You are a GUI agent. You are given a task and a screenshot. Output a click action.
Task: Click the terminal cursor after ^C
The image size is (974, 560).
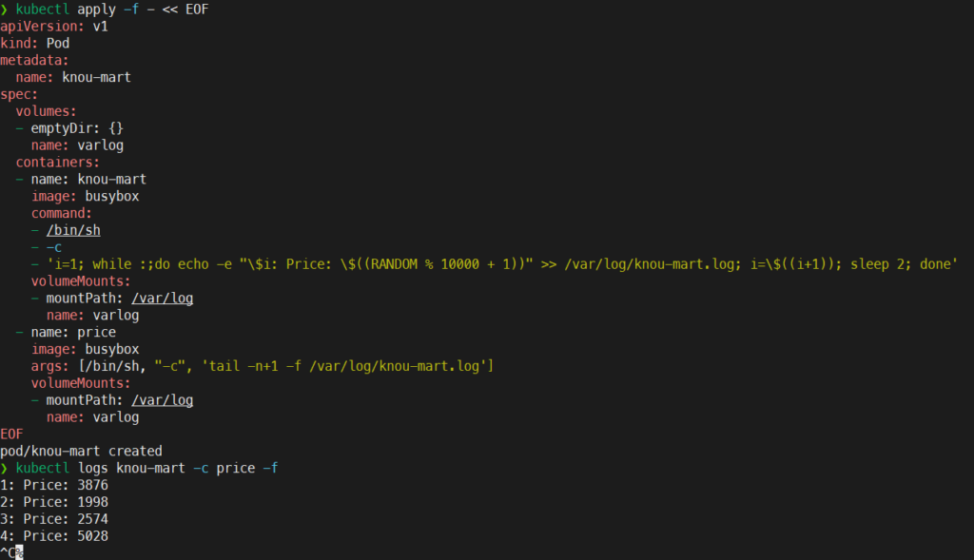click(x=19, y=552)
